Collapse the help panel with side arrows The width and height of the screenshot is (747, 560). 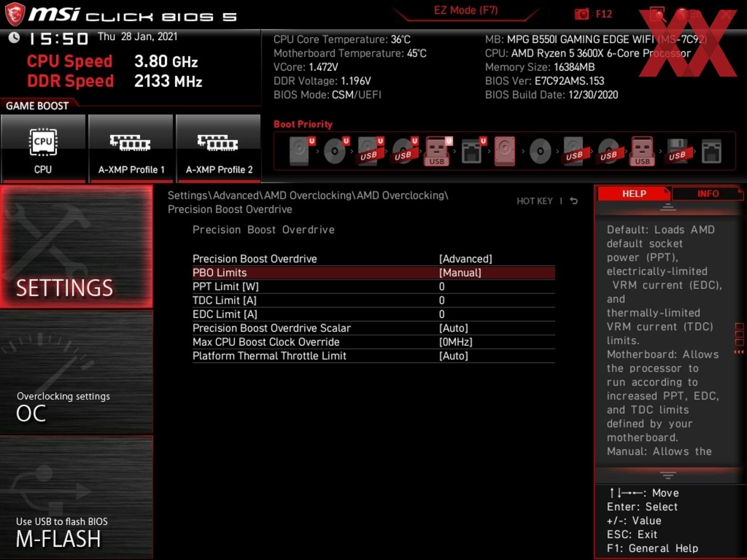point(739,351)
